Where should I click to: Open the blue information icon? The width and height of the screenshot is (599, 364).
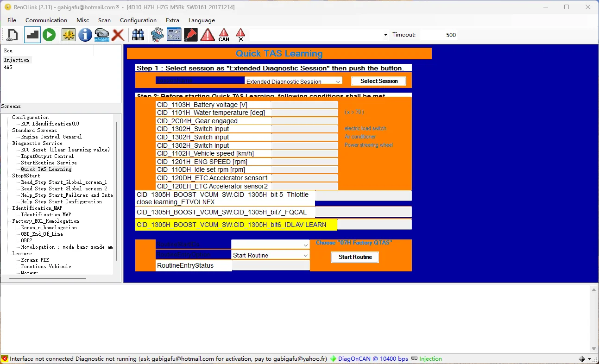pyautogui.click(x=85, y=35)
